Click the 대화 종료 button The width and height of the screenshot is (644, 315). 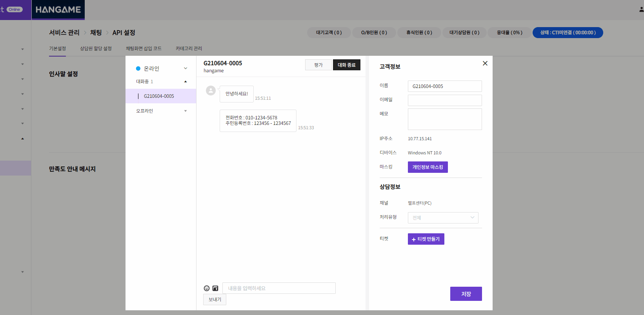tap(347, 65)
